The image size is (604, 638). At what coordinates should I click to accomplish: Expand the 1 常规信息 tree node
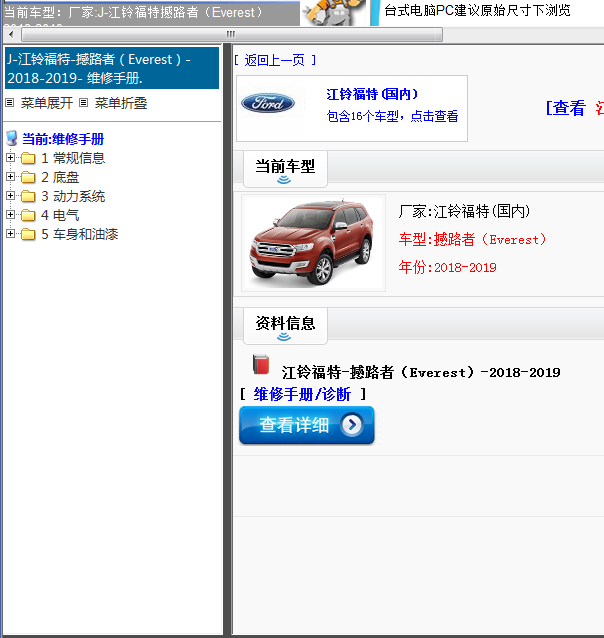point(11,158)
